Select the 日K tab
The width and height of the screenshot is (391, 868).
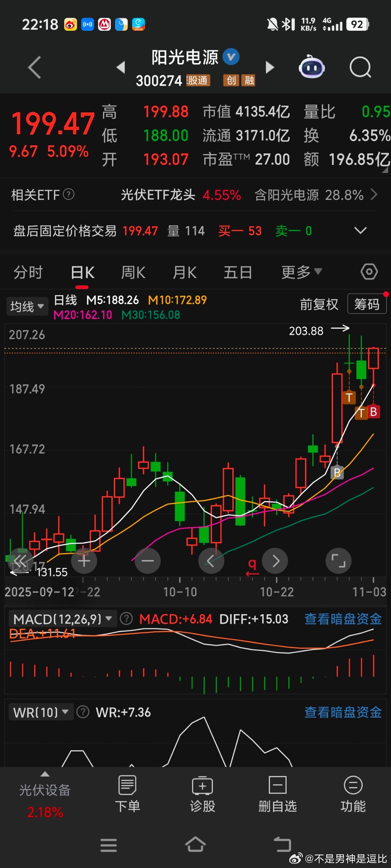[83, 272]
